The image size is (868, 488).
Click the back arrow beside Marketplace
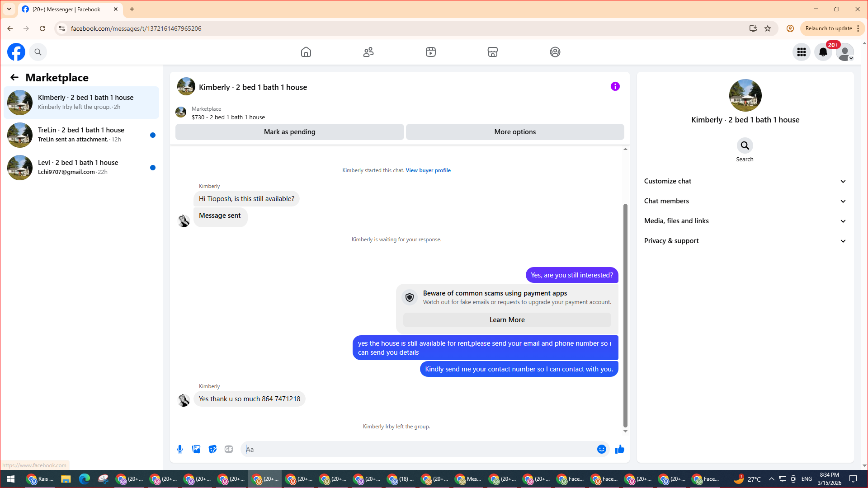tap(14, 77)
